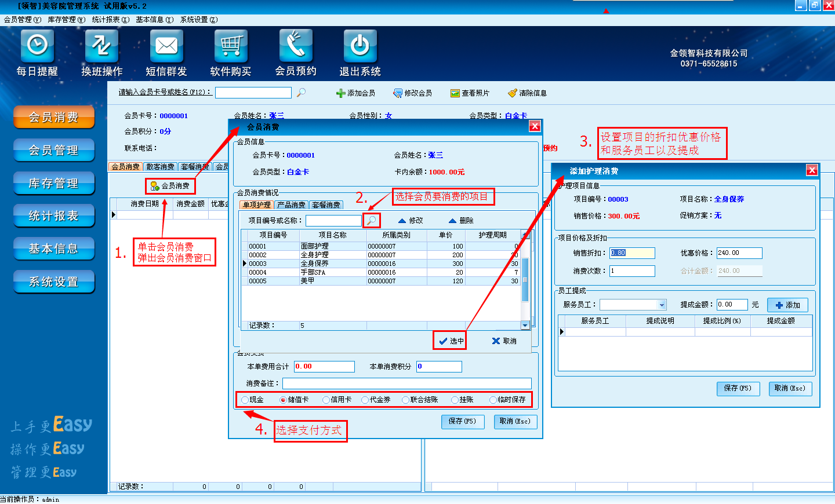
Task: Select the 现金 cash payment option
Action: tap(245, 400)
